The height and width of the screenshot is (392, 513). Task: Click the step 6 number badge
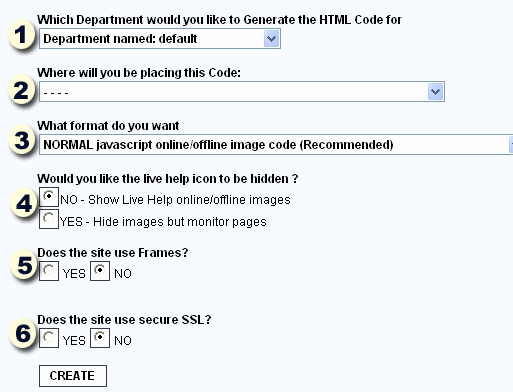23,334
